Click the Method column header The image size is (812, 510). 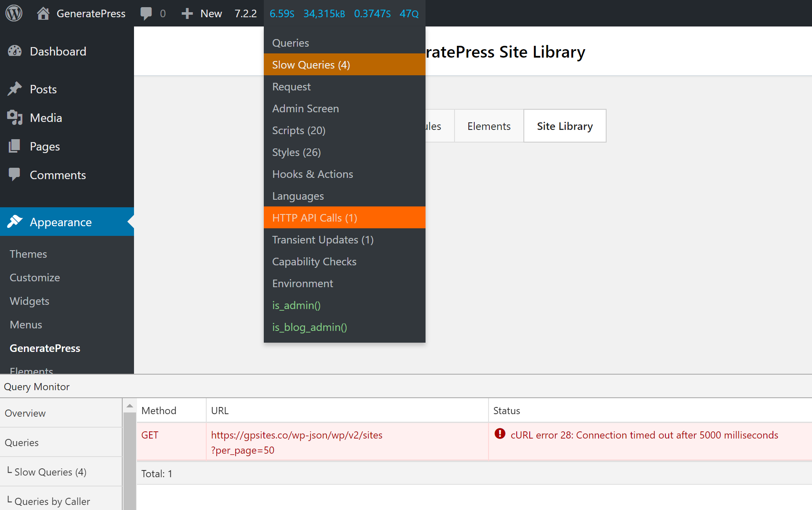171,410
